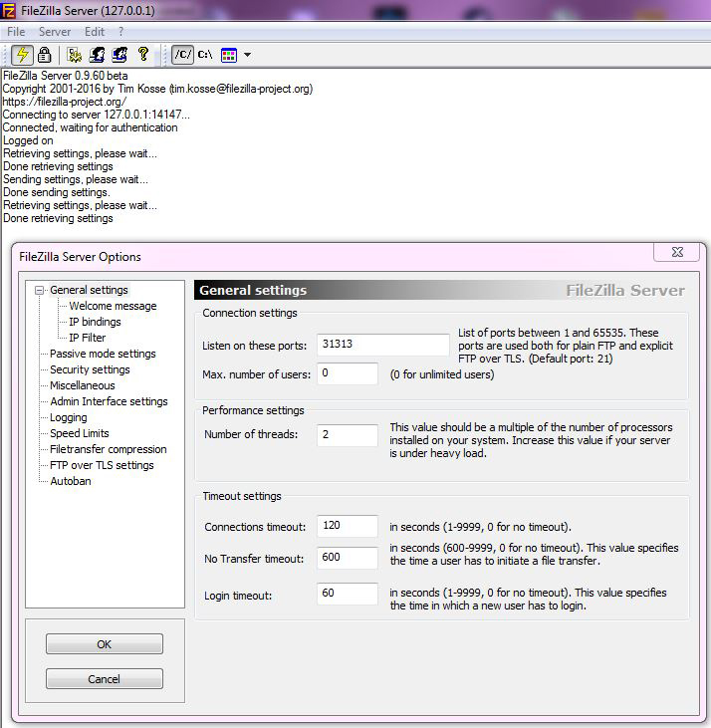Select IP bindings tree item
This screenshot has height=728, width=711.
(96, 322)
